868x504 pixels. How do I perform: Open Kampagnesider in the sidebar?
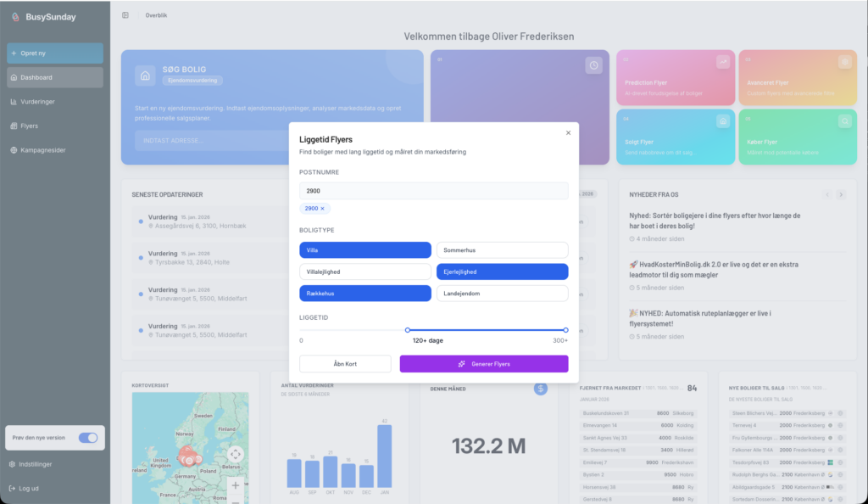pos(42,150)
